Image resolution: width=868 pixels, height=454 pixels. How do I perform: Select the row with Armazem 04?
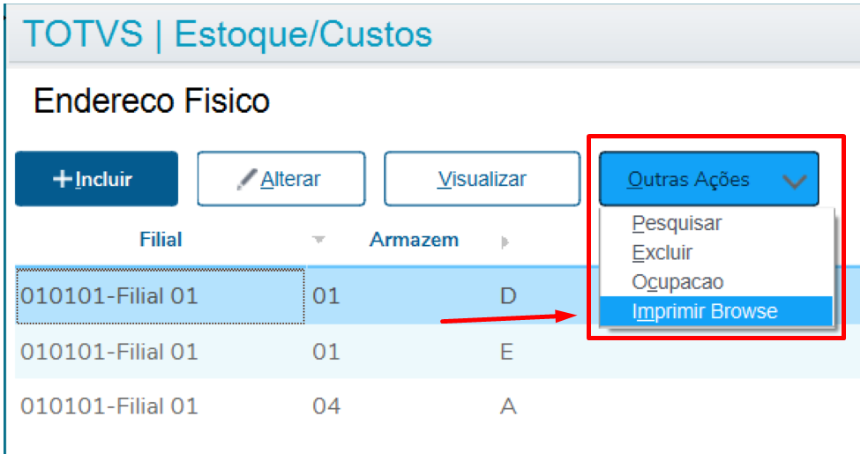[438, 406]
